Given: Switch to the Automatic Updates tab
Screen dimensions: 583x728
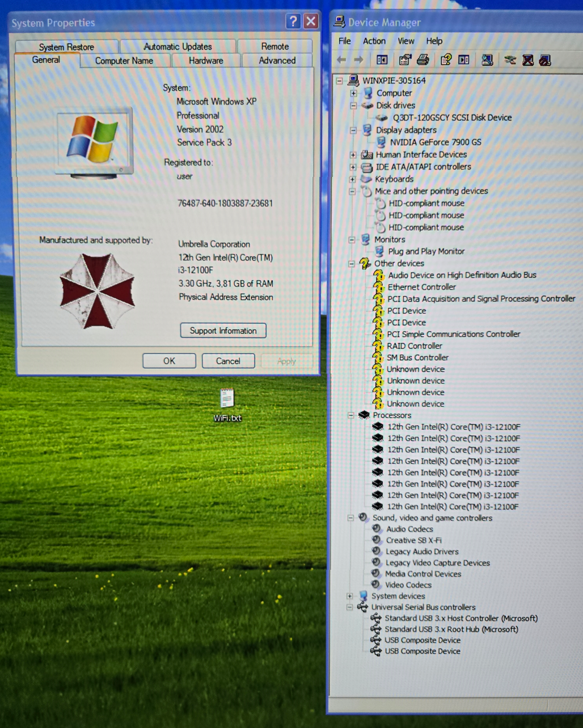Looking at the screenshot, I should coord(178,46).
